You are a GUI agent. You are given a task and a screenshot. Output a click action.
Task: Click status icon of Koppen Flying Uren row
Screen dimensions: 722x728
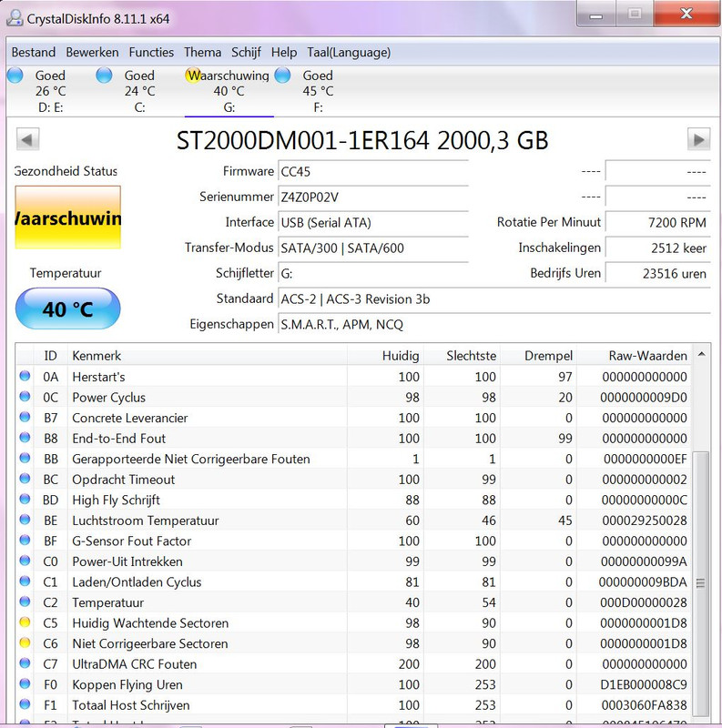pos(25,683)
